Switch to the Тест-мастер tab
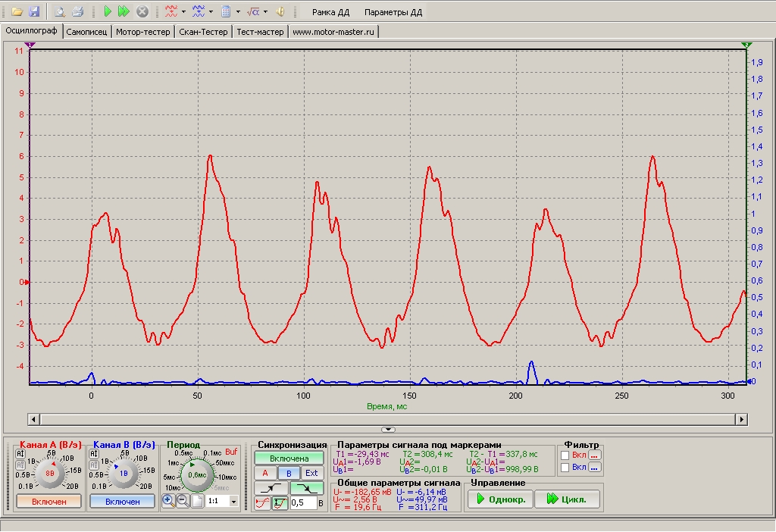The image size is (776, 532). (261, 32)
